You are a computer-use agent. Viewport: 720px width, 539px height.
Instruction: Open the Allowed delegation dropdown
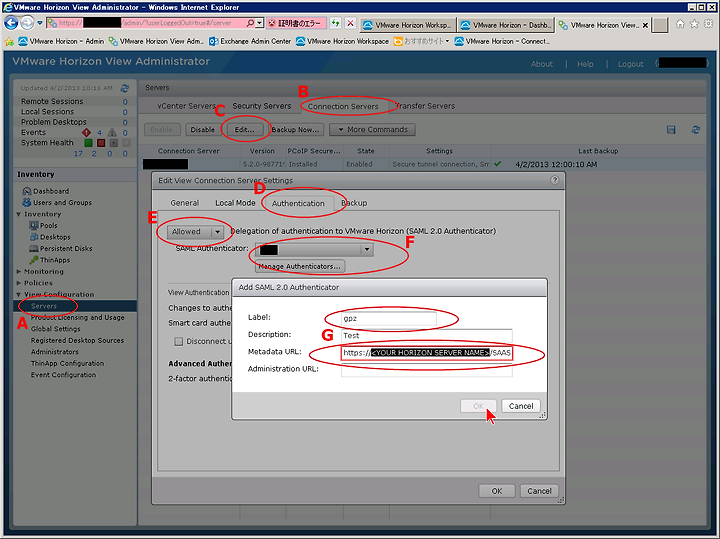[195, 231]
